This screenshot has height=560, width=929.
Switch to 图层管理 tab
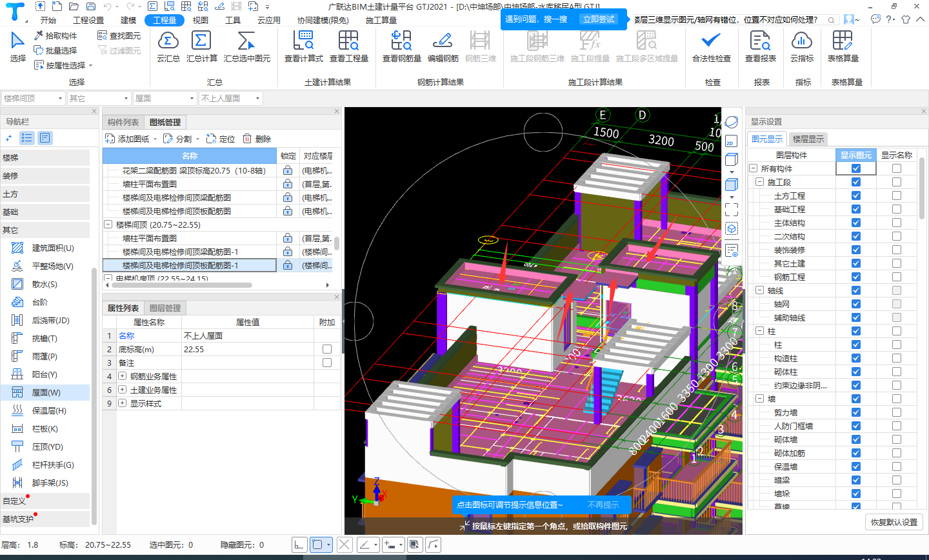click(165, 308)
